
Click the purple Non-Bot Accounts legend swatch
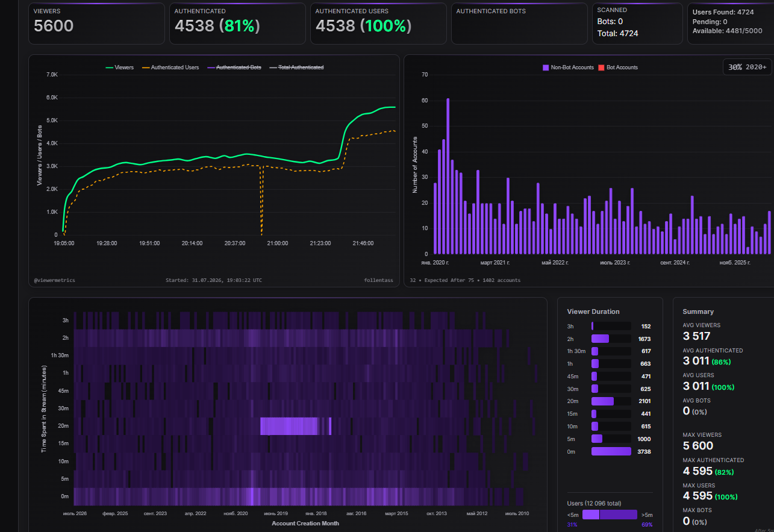tap(546, 67)
